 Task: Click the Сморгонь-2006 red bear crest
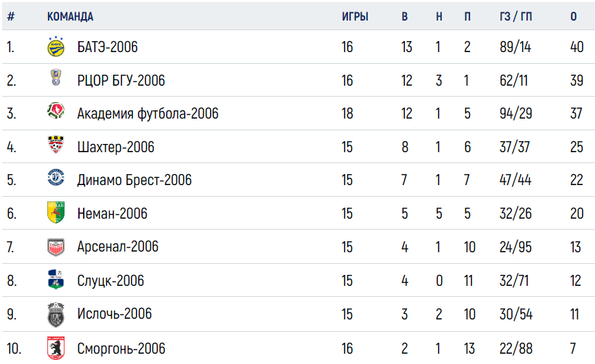[x=56, y=348]
